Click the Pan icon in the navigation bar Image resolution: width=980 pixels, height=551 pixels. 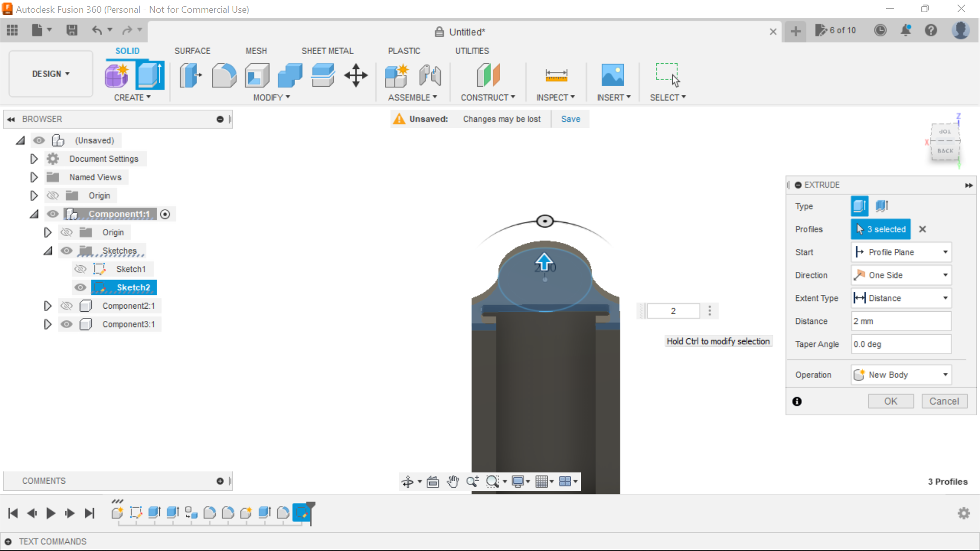click(x=453, y=481)
